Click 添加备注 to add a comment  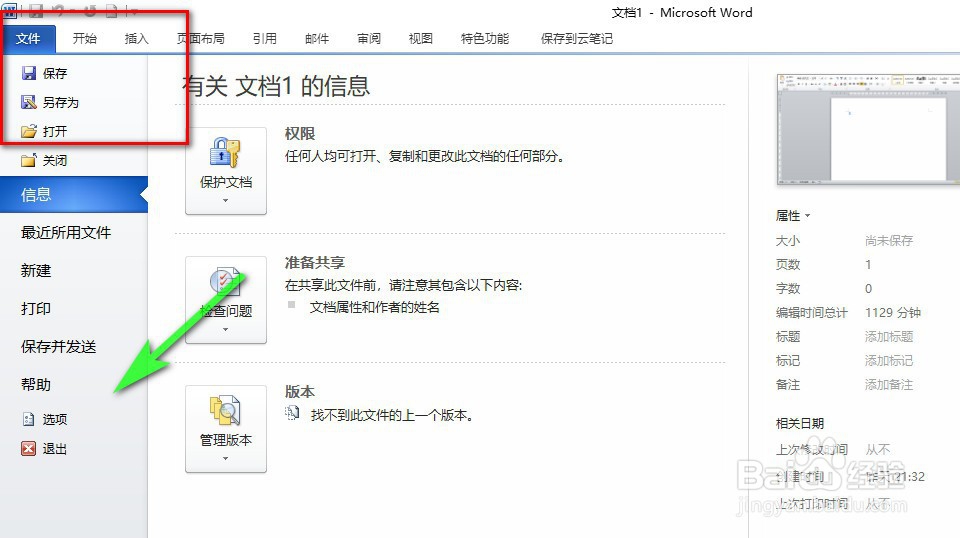click(889, 384)
